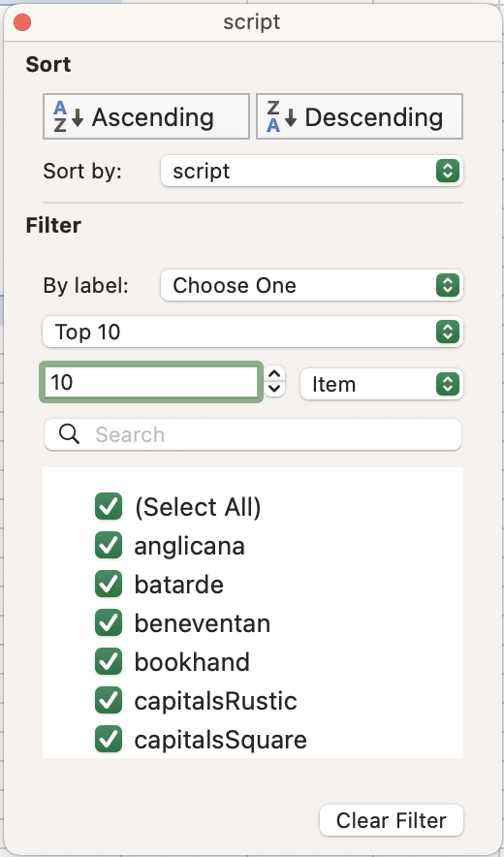Click the magnifying glass search icon

coord(70,434)
